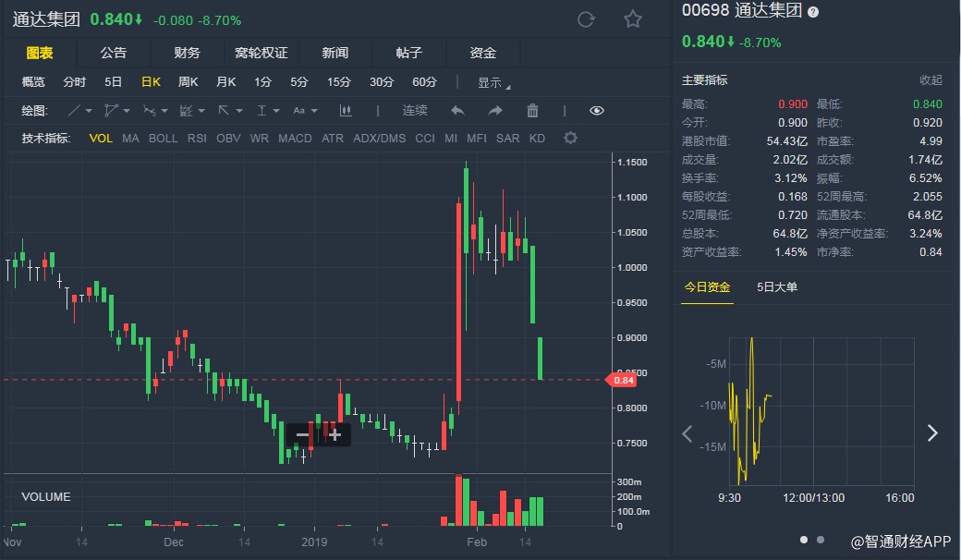Viewport: 961px width, 560px height.
Task: Select the wave pattern drawing tool
Action: point(149,111)
